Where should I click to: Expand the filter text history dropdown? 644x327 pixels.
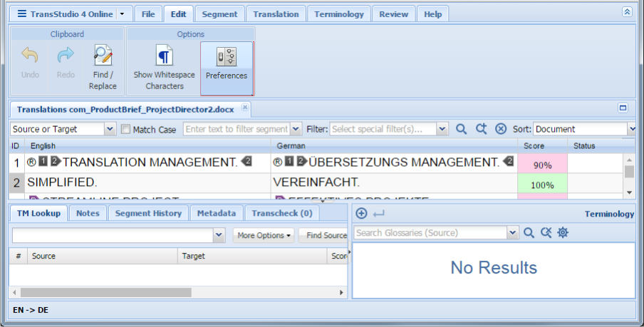pyautogui.click(x=296, y=129)
